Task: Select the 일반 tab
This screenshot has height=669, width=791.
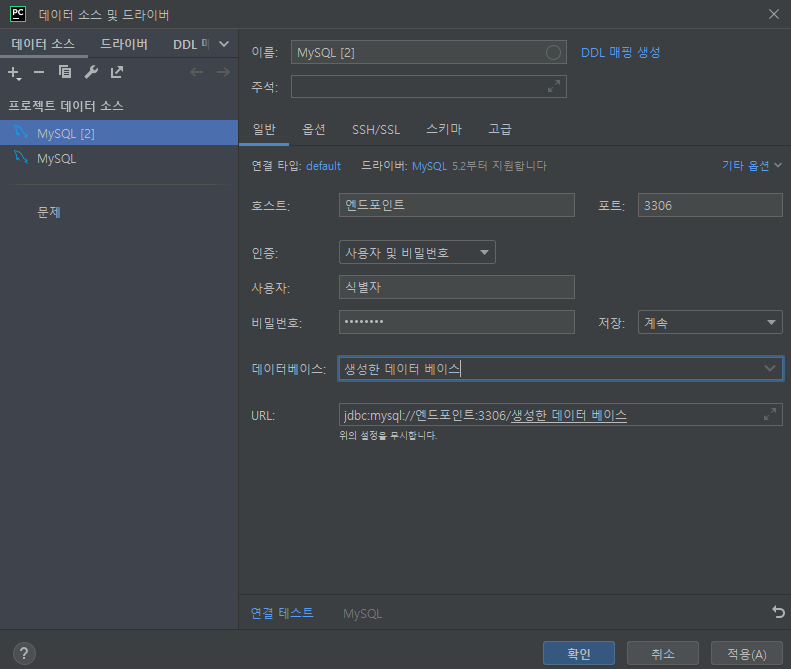Action: click(264, 130)
